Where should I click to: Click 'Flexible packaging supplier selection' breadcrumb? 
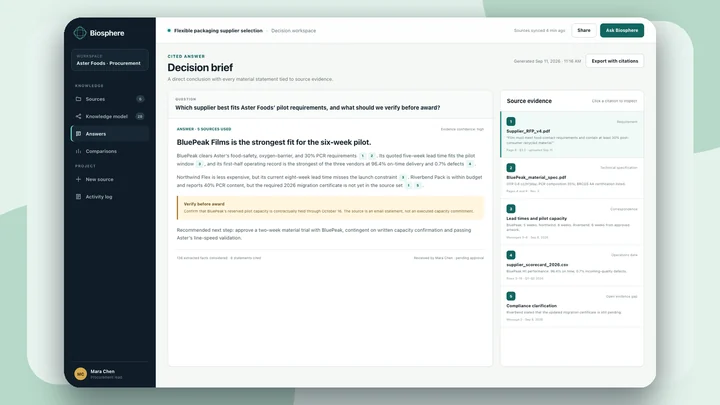(x=218, y=31)
